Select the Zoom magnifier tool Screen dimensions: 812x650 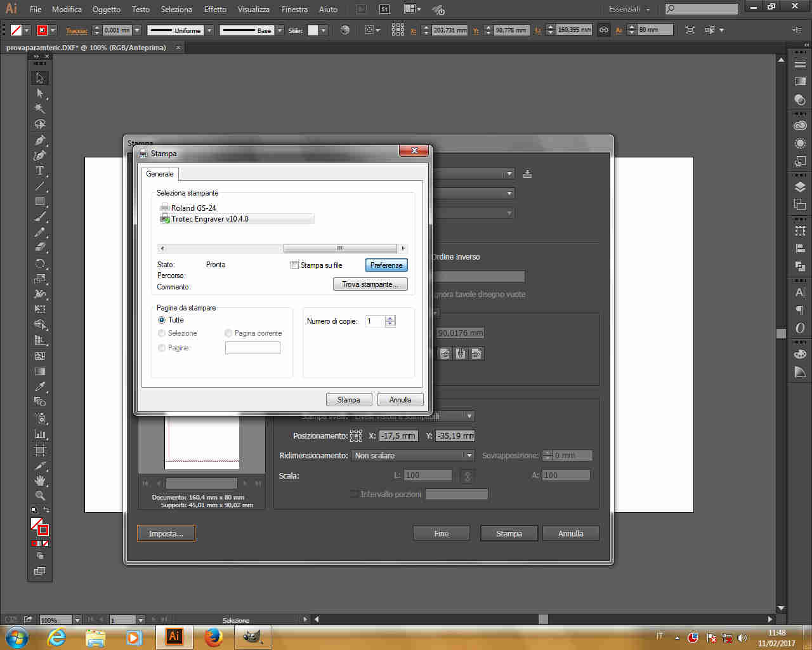pyautogui.click(x=39, y=496)
